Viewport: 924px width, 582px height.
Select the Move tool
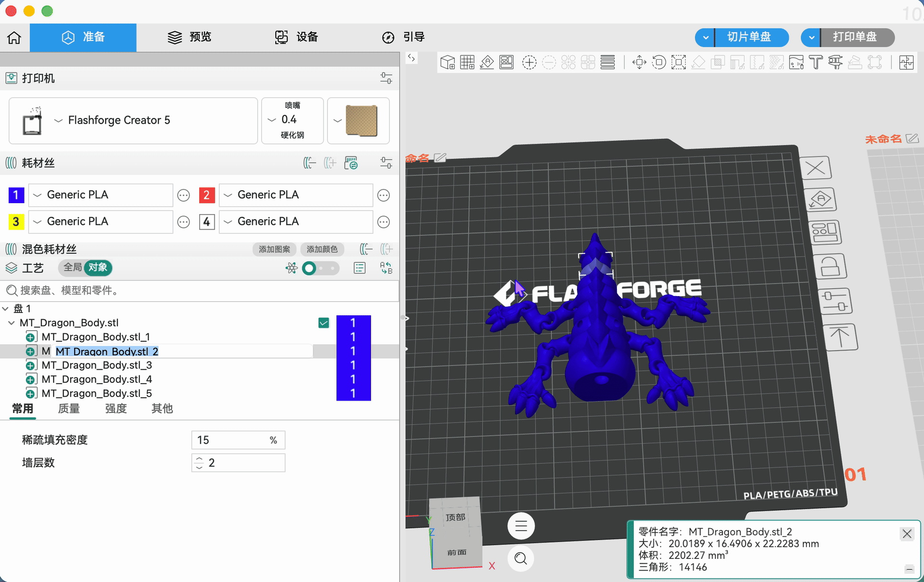(x=639, y=63)
